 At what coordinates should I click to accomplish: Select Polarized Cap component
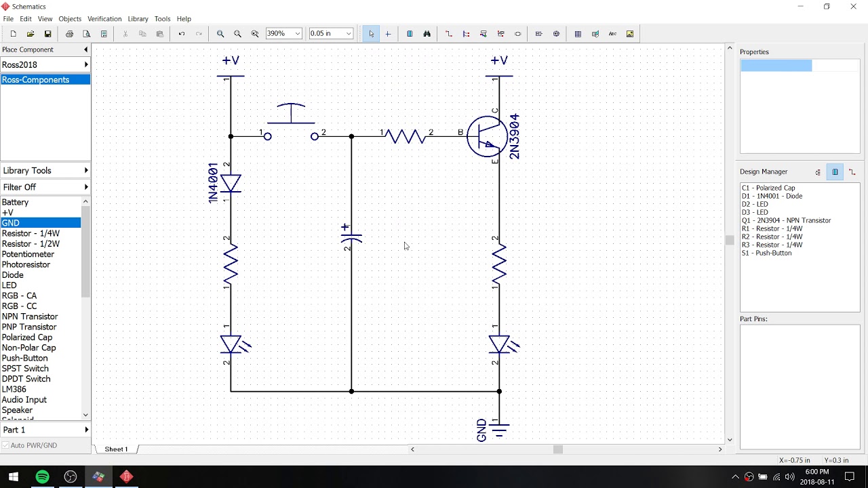pos(27,338)
